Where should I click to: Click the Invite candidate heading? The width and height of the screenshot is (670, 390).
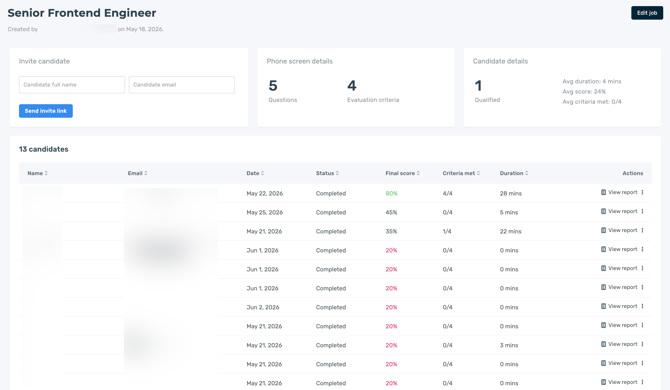point(44,62)
